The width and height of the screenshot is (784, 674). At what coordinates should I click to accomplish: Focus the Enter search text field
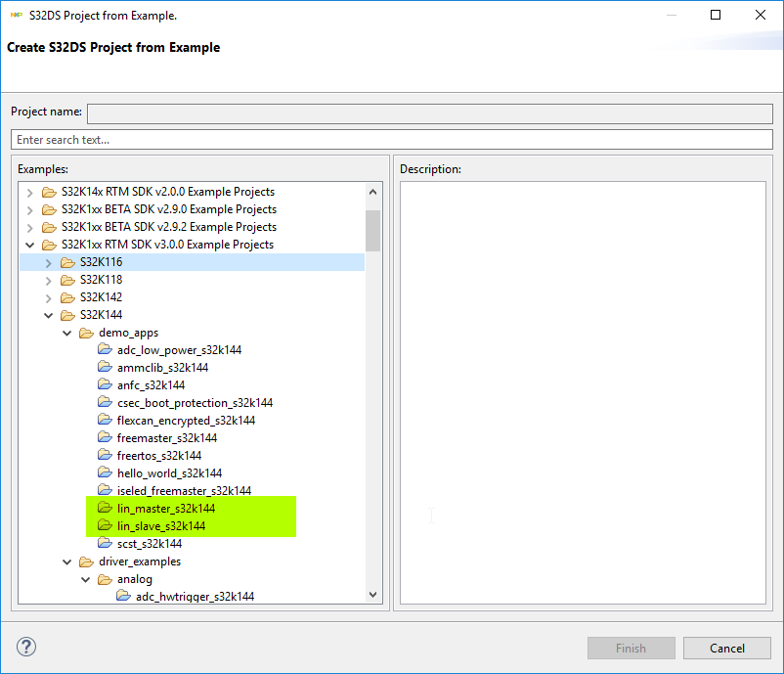pos(392,140)
